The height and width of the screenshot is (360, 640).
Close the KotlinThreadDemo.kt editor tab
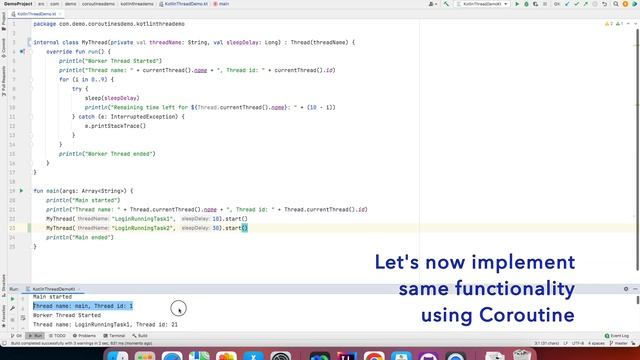point(60,14)
